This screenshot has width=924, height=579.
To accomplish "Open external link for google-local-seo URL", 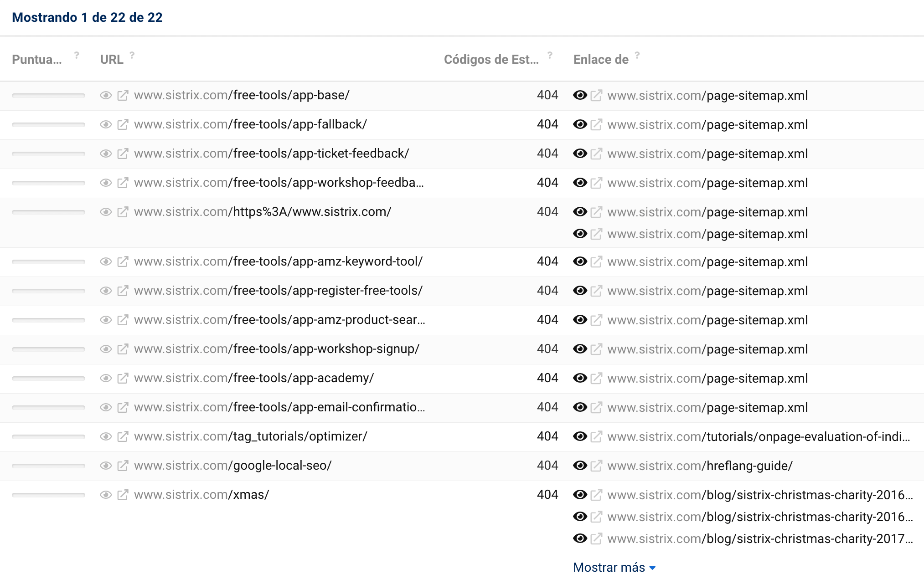I will pos(123,466).
